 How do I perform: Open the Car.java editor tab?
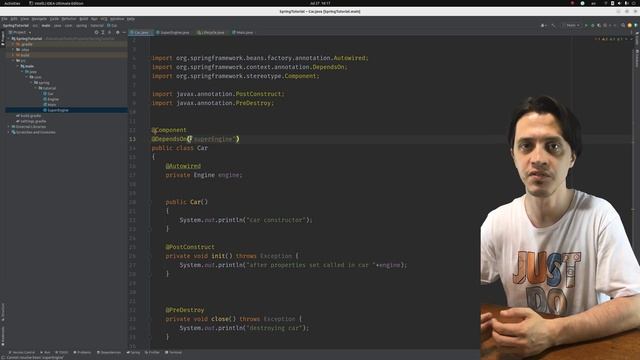(x=141, y=32)
